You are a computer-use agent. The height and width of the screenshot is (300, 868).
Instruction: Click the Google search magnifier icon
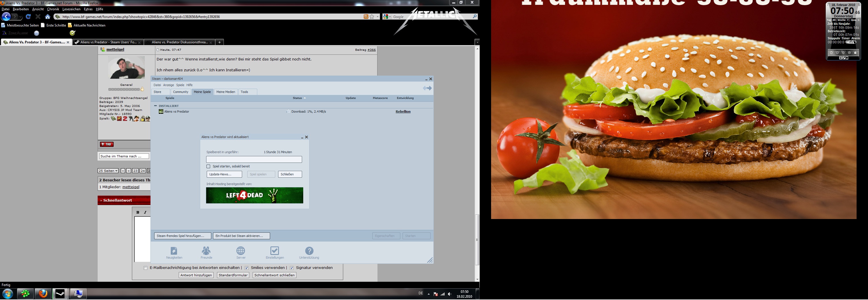click(475, 17)
